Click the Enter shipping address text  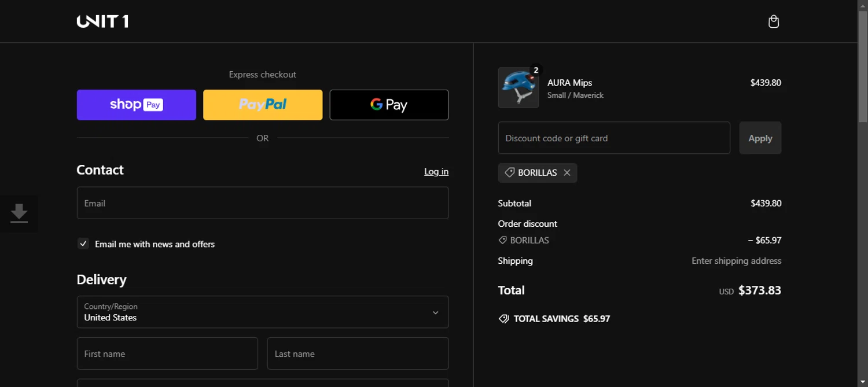(x=737, y=261)
